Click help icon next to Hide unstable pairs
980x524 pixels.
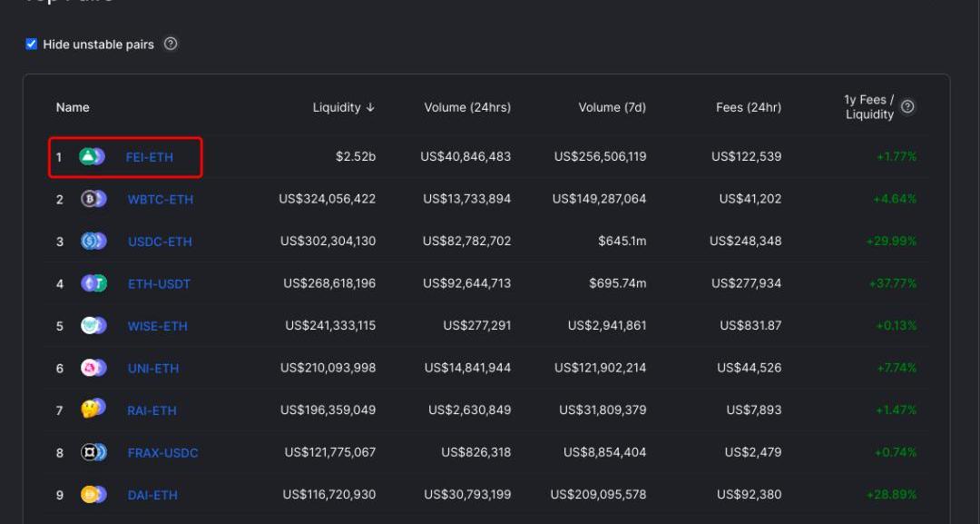pos(171,44)
